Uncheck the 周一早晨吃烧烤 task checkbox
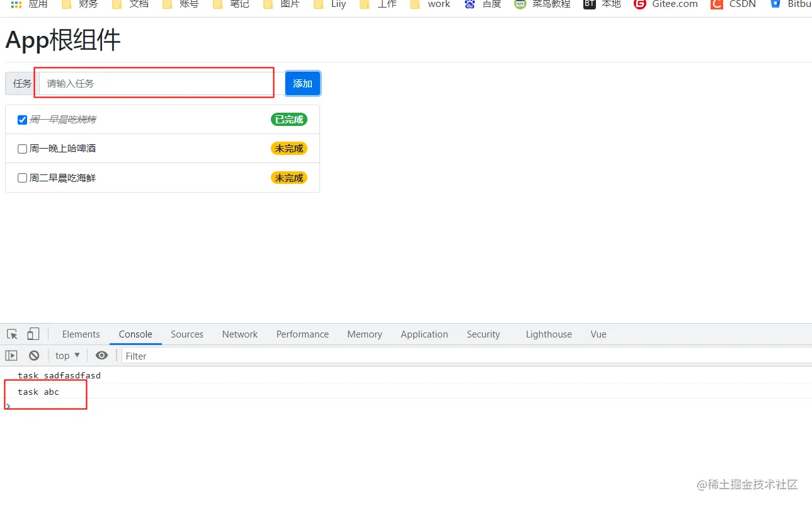Screen dimensions: 812x505 23,120
